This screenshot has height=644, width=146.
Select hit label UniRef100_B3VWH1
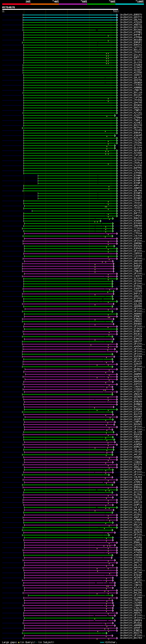[131, 175]
